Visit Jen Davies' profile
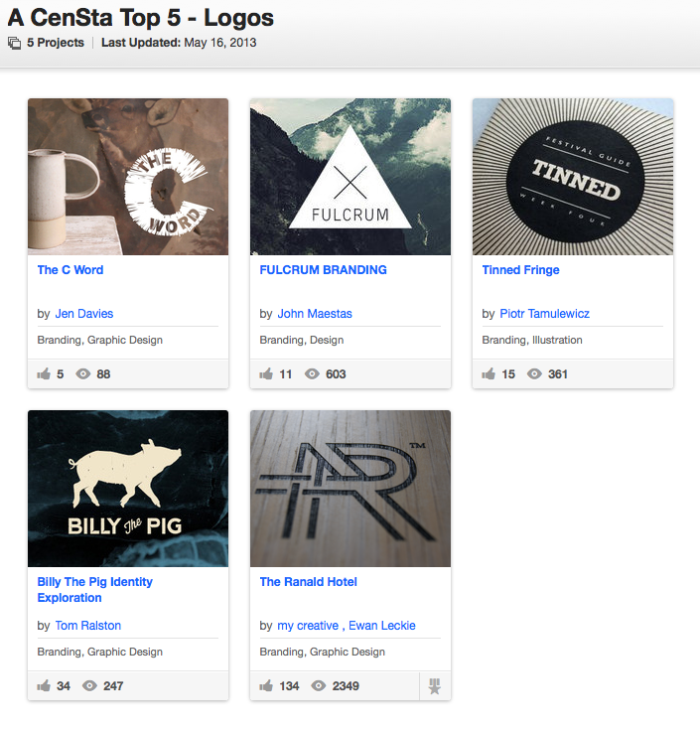700x732 pixels. [84, 314]
